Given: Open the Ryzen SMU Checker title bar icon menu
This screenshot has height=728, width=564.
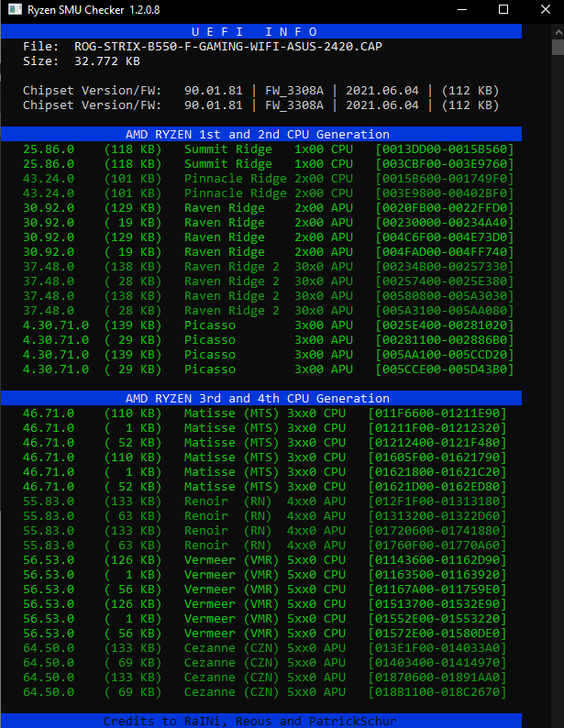Looking at the screenshot, I should [x=15, y=9].
